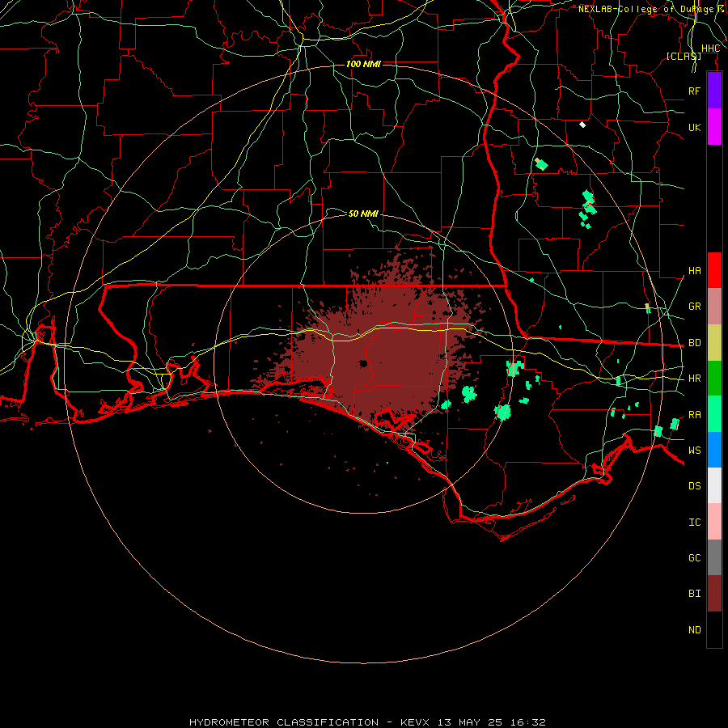The width and height of the screenshot is (728, 728).
Task: Click the BI brown legend swatch
Action: coord(714,594)
